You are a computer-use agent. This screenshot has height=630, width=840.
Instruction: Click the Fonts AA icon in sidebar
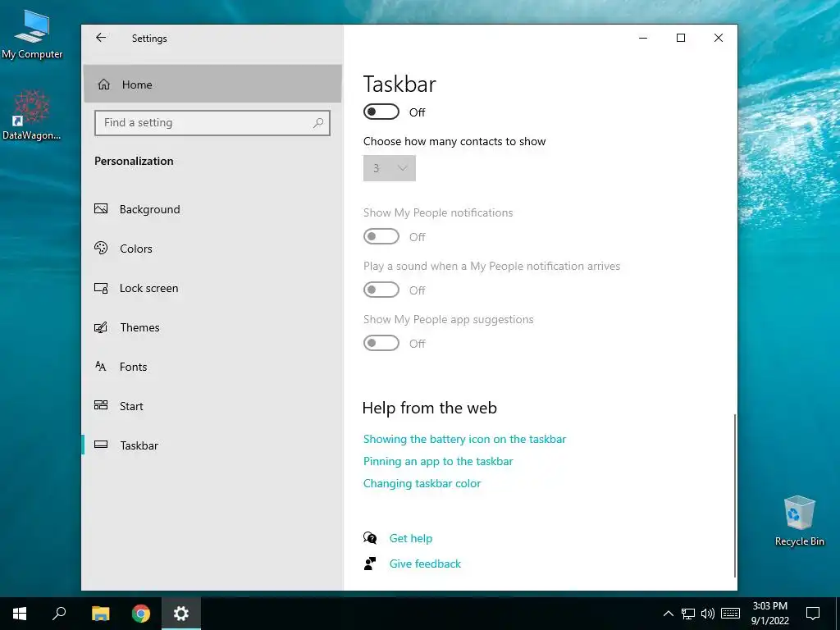(x=101, y=367)
